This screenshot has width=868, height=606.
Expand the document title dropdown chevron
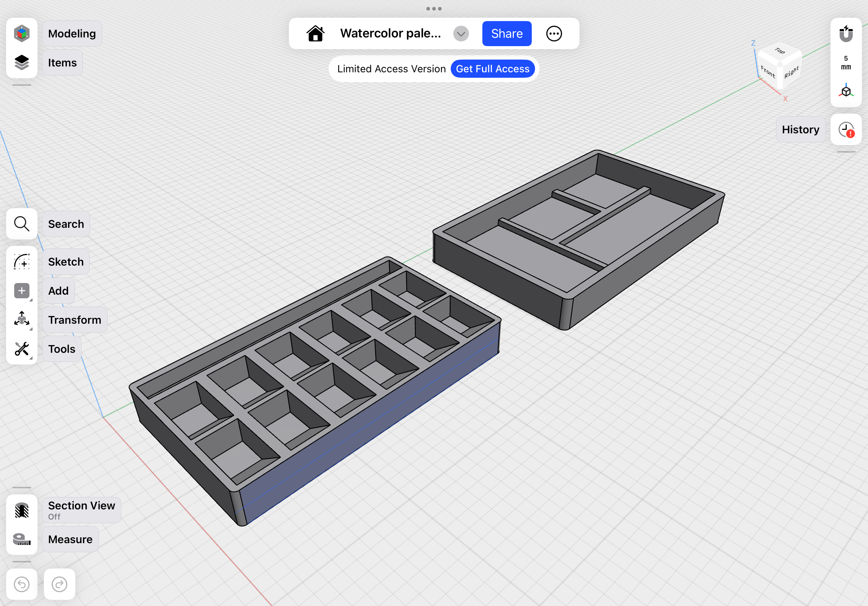(x=461, y=34)
